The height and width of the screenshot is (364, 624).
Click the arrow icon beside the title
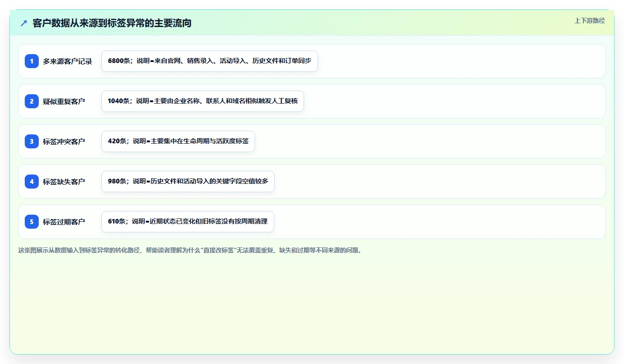(x=24, y=23)
